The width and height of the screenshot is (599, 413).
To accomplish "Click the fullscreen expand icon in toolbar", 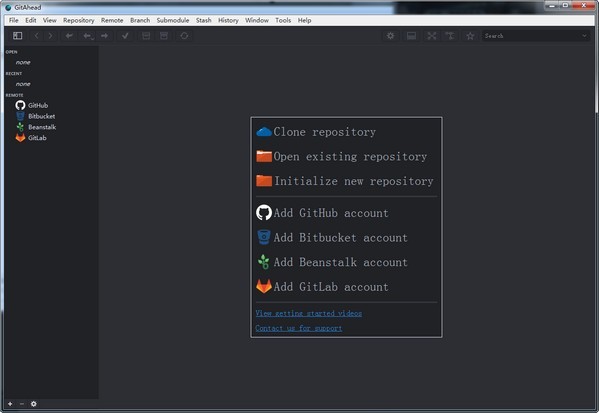I will 432,36.
